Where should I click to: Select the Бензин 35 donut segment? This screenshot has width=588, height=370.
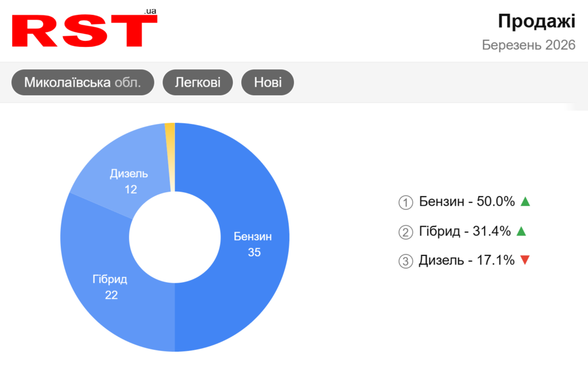pyautogui.click(x=253, y=244)
